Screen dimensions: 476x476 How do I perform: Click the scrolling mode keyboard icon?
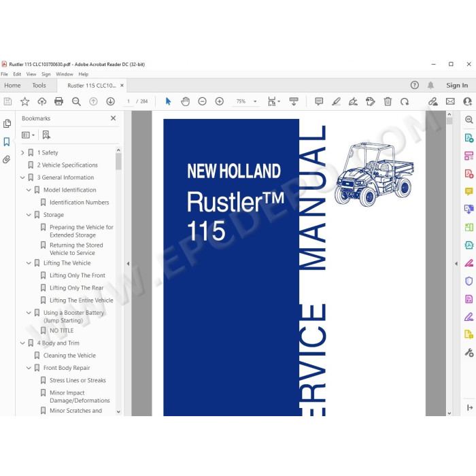294,101
